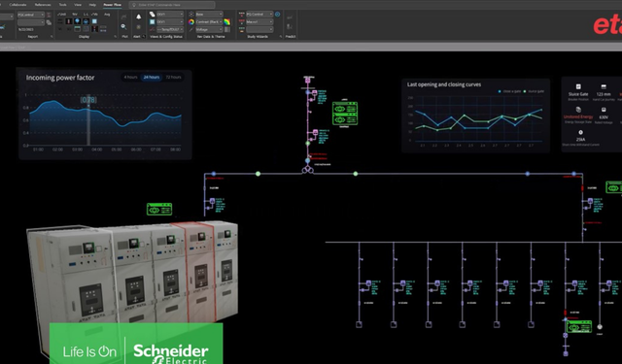Toggle the close a gate legend entry
This screenshot has width=622, height=364.
point(509,91)
